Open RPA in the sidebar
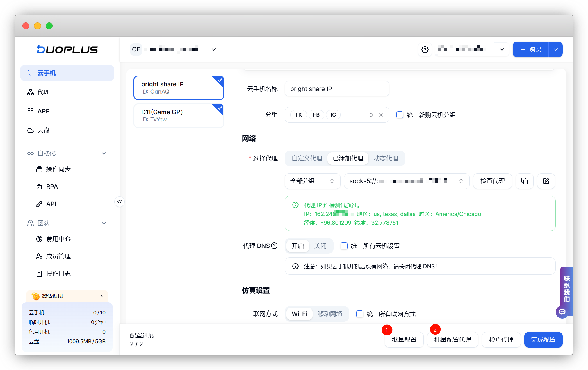Viewport: 588px width, 370px height. click(52, 187)
